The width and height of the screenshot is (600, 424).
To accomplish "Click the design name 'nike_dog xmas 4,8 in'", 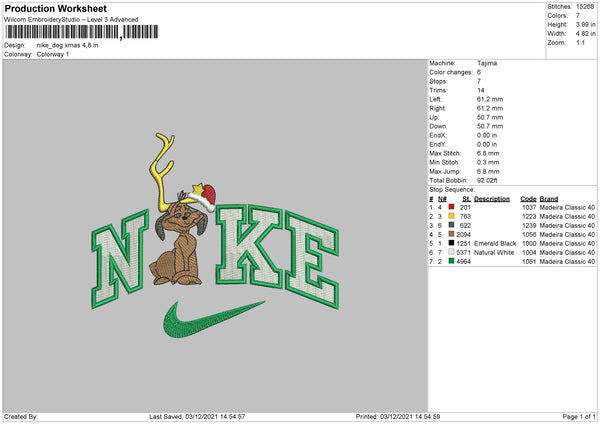I will tap(67, 45).
